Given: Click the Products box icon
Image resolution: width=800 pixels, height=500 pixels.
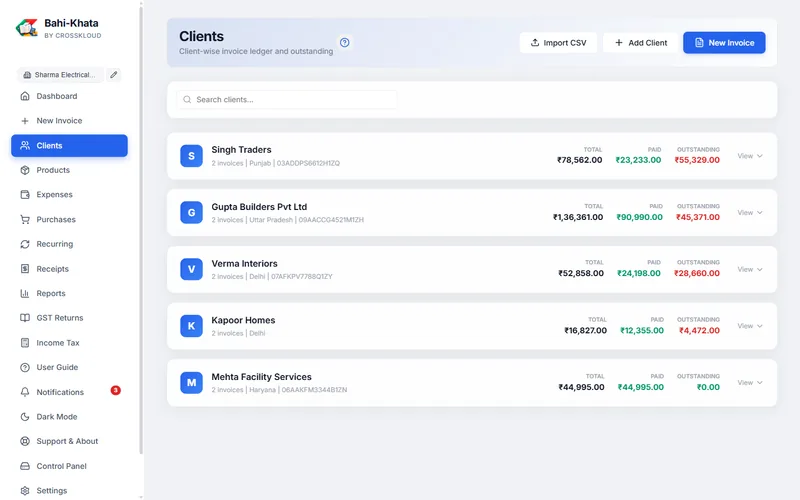Looking at the screenshot, I should (24, 170).
